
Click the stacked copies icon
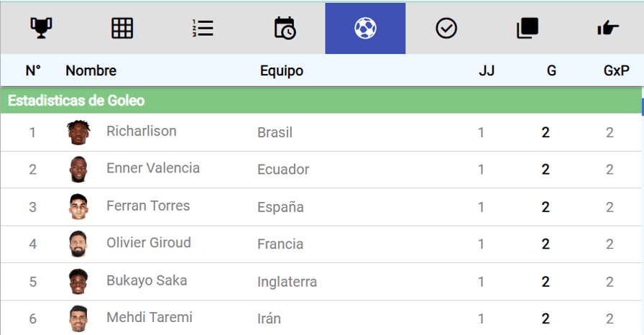coord(527,28)
